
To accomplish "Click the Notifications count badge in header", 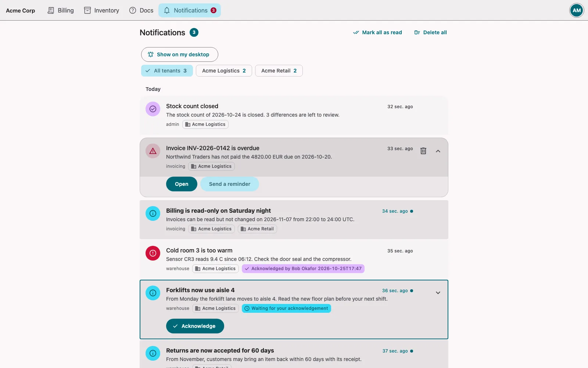I will coord(194,32).
